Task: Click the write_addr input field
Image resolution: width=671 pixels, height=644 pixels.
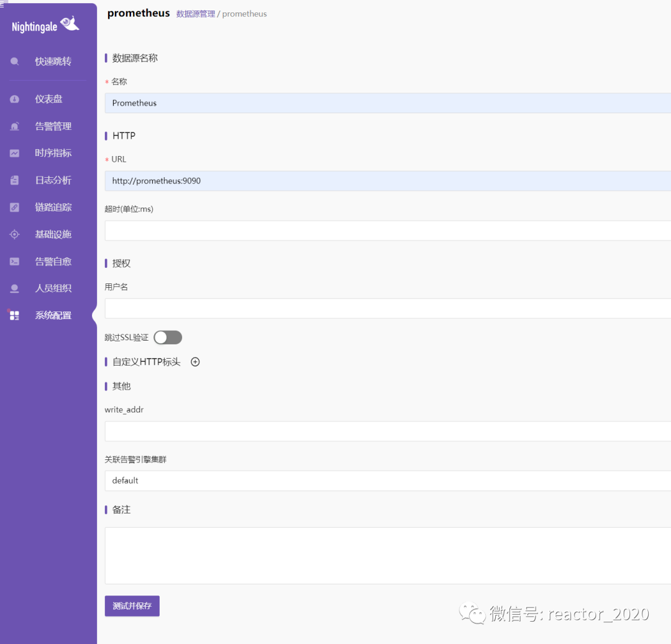Action: click(388, 431)
